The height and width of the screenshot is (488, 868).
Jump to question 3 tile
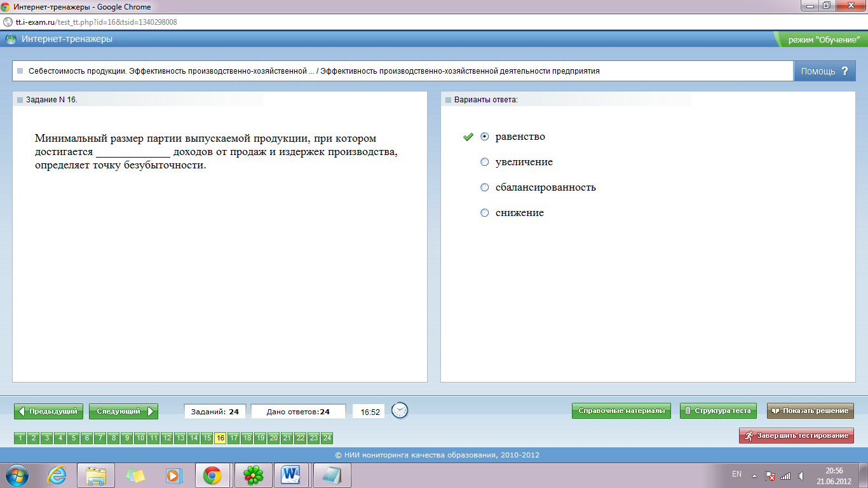46,438
